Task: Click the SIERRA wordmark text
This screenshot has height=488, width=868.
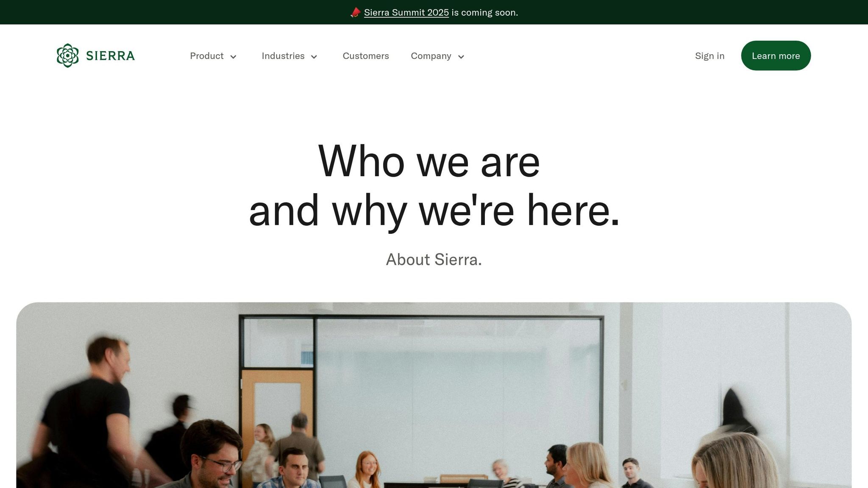Action: [110, 56]
